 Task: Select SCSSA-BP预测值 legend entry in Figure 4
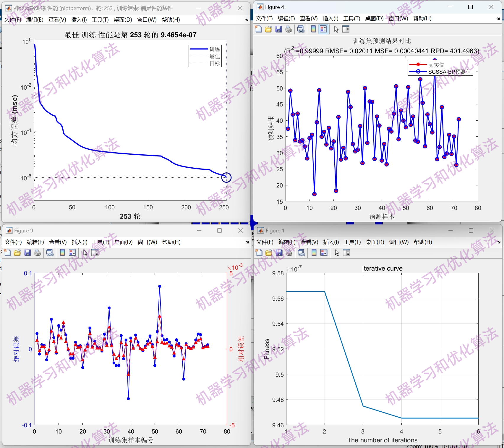(440, 72)
